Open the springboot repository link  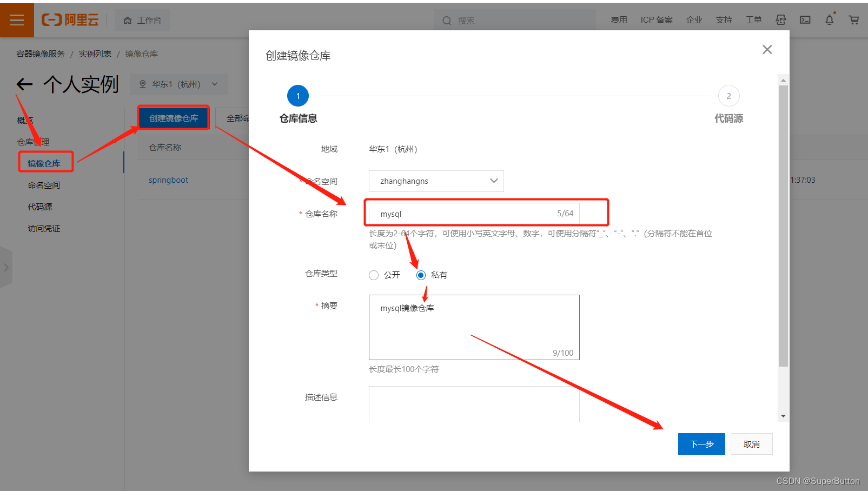[x=169, y=180]
